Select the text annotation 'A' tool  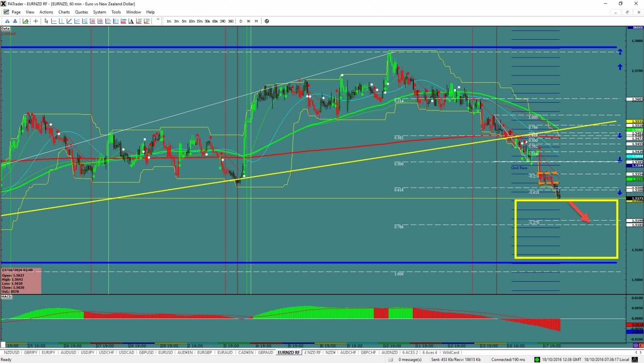[x=131, y=21]
